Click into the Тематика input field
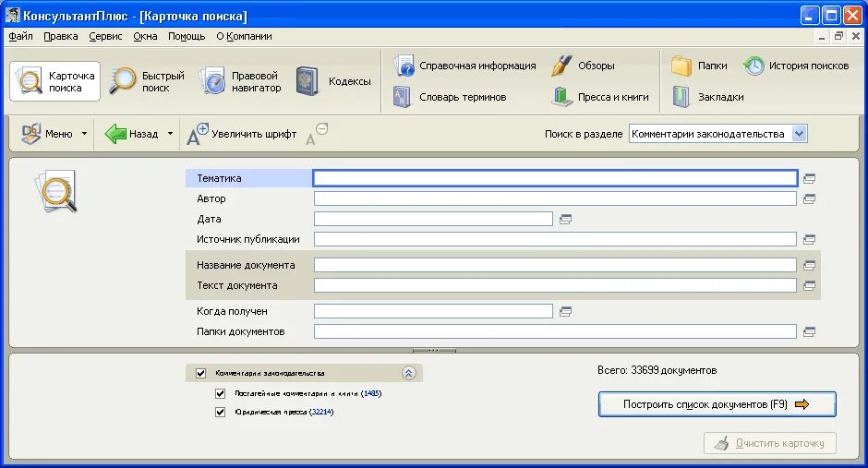Viewport: 868px width, 468px height. coord(555,178)
